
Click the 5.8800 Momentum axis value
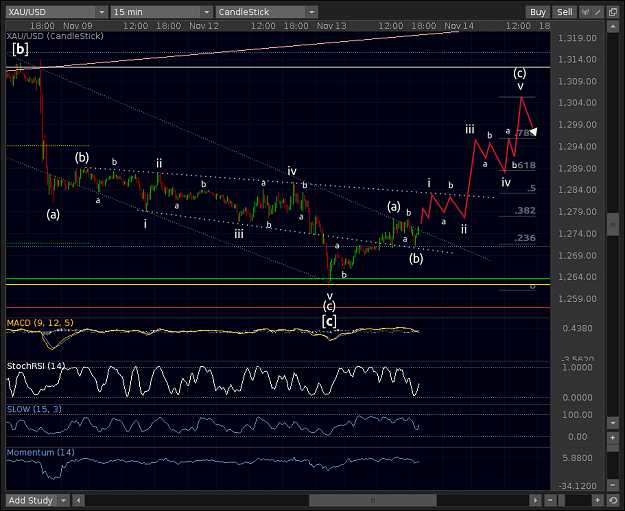click(577, 458)
